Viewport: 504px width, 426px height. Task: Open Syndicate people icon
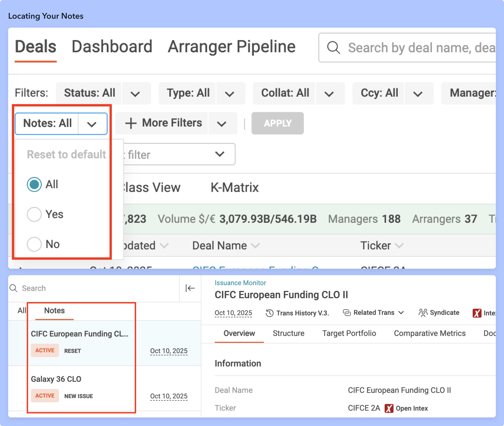(423, 313)
